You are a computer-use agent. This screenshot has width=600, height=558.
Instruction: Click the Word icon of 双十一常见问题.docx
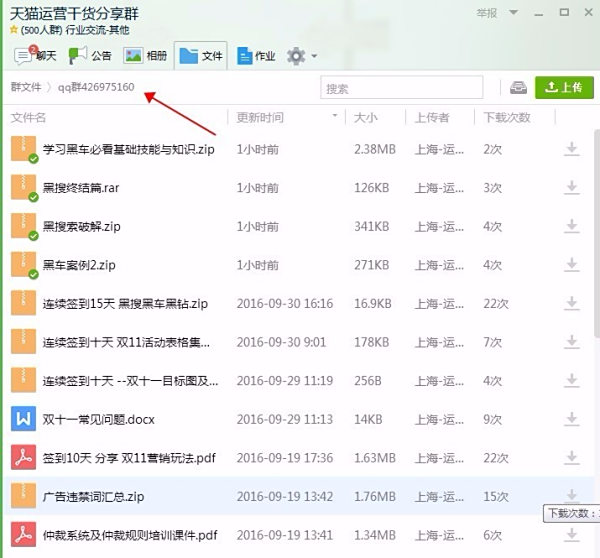23,419
